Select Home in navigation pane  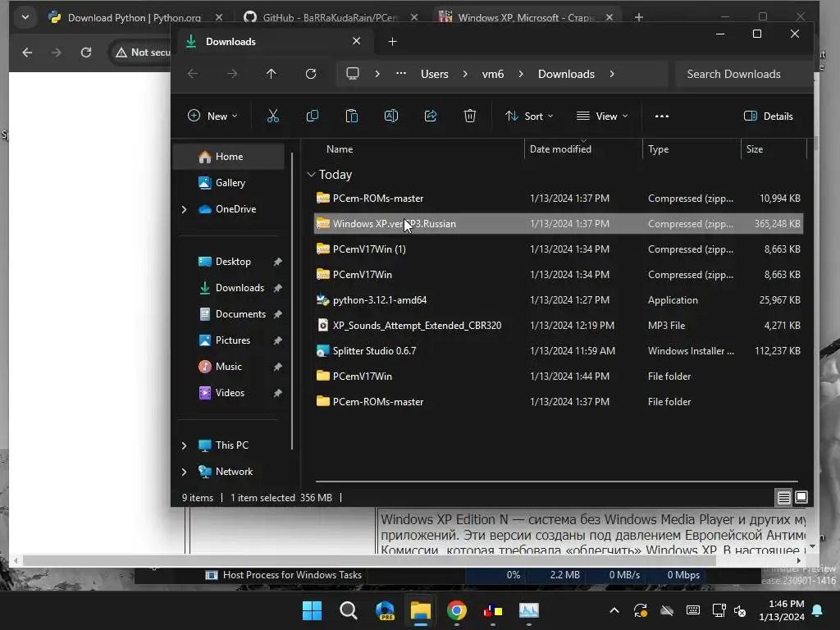[x=229, y=157]
